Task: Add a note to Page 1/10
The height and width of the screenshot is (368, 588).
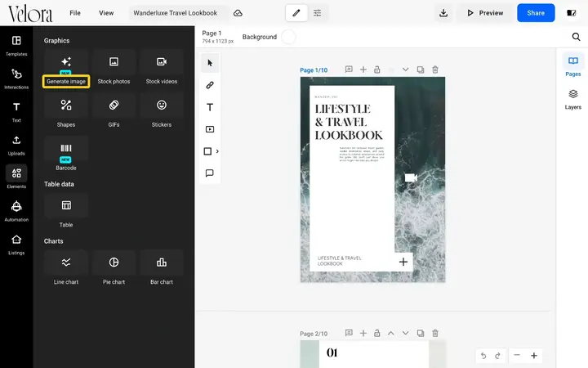Action: [x=349, y=70]
